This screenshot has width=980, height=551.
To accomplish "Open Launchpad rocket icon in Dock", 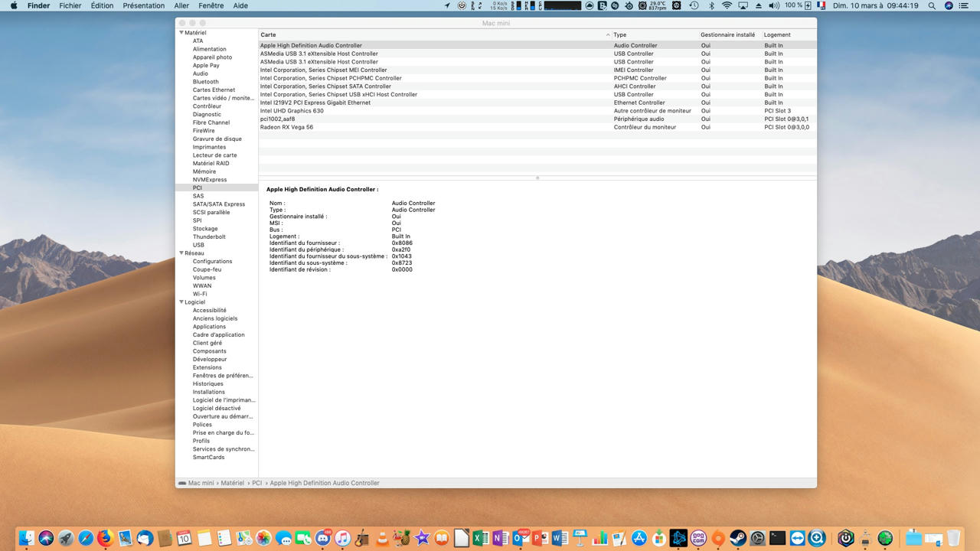I will pyautogui.click(x=66, y=538).
